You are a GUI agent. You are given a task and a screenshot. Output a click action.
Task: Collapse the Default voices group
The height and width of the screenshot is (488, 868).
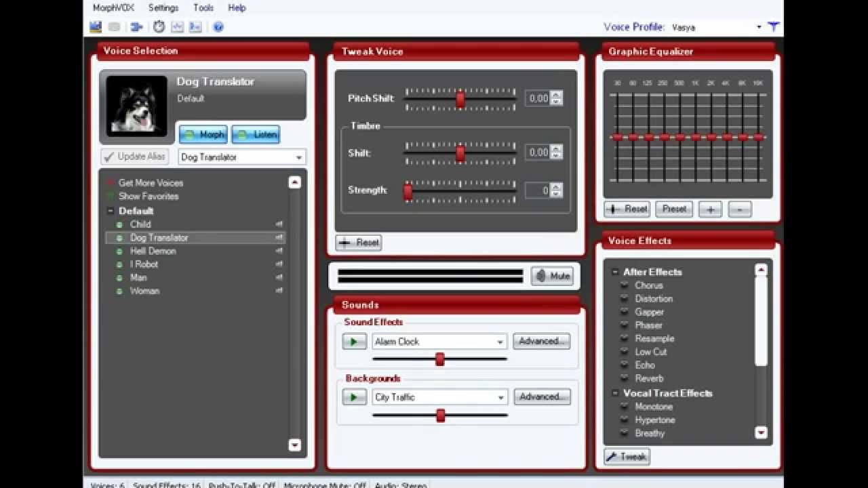point(111,211)
